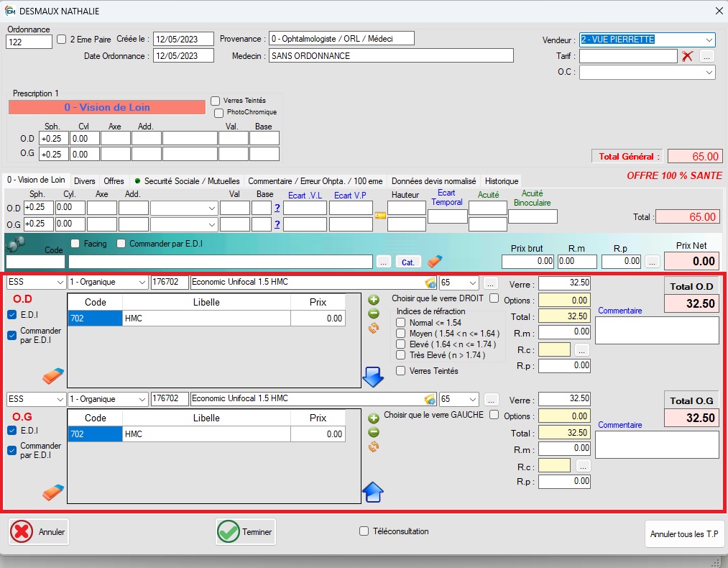Screen dimensions: 728x568
Task: Click the glasses icon above the Code field
Action: click(15, 244)
